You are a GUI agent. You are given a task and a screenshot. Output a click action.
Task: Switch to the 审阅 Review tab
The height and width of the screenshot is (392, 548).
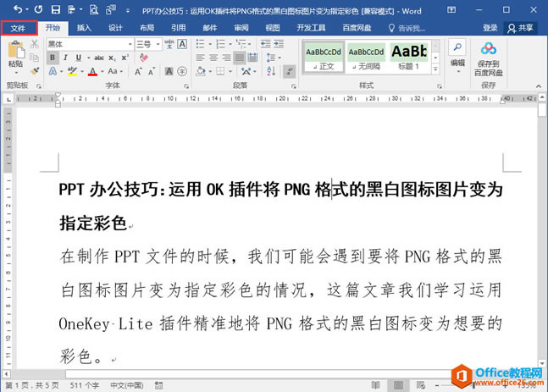pos(241,28)
